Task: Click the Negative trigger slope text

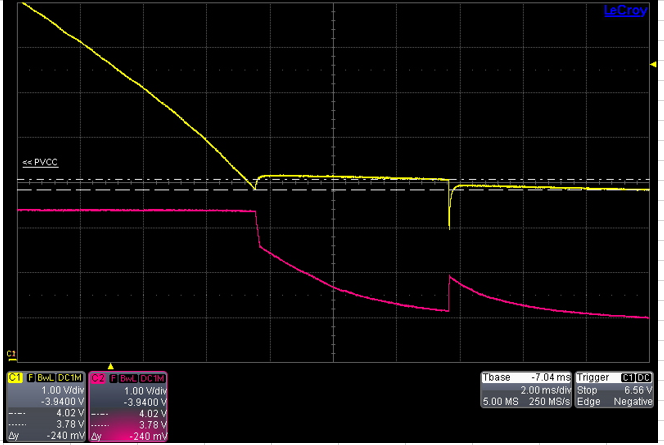Action: pos(633,401)
